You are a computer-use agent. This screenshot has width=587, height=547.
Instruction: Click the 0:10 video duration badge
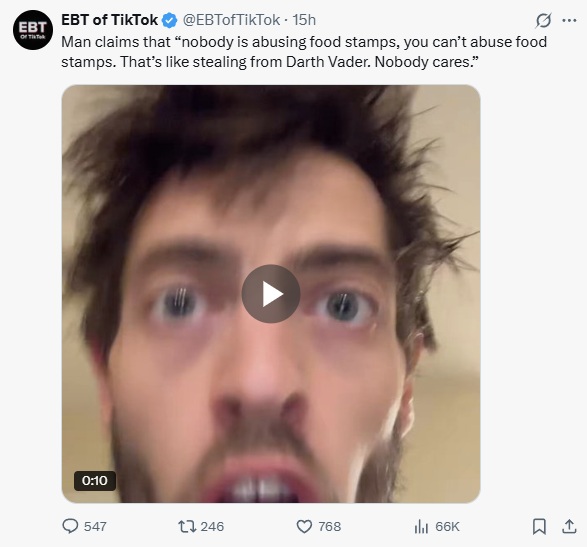(x=95, y=480)
